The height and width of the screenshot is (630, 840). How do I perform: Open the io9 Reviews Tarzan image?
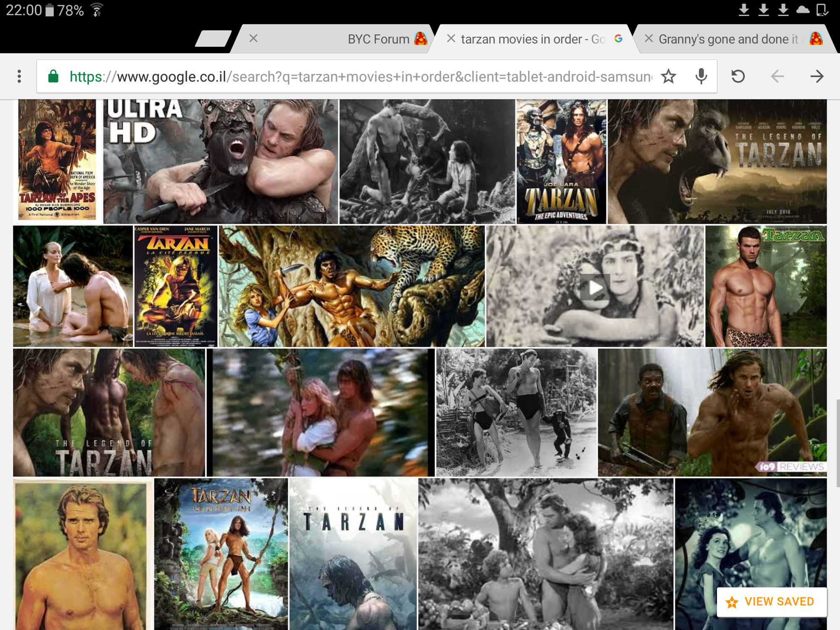tap(712, 412)
